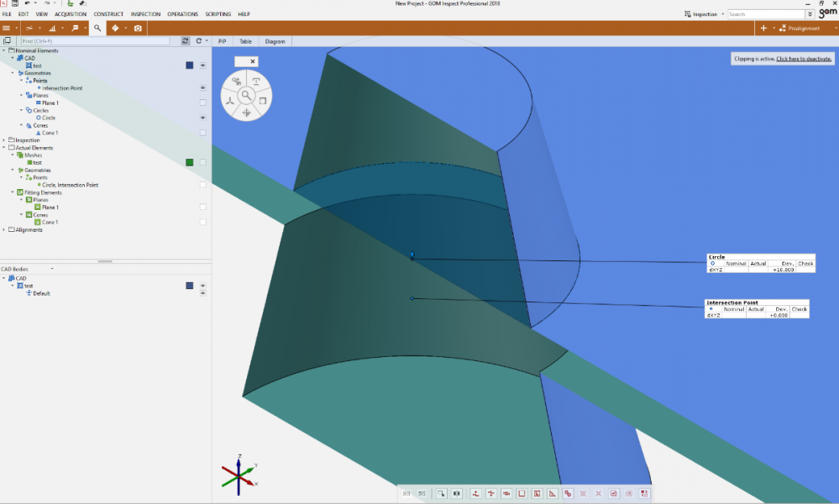Open the CONSTRUCT menu
The height and width of the screenshot is (504, 839).
tap(107, 13)
